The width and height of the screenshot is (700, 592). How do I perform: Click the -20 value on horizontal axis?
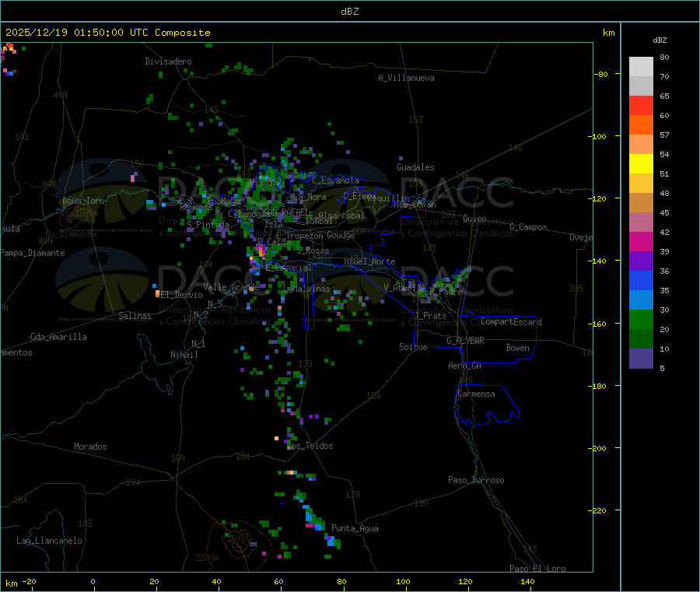(29, 581)
